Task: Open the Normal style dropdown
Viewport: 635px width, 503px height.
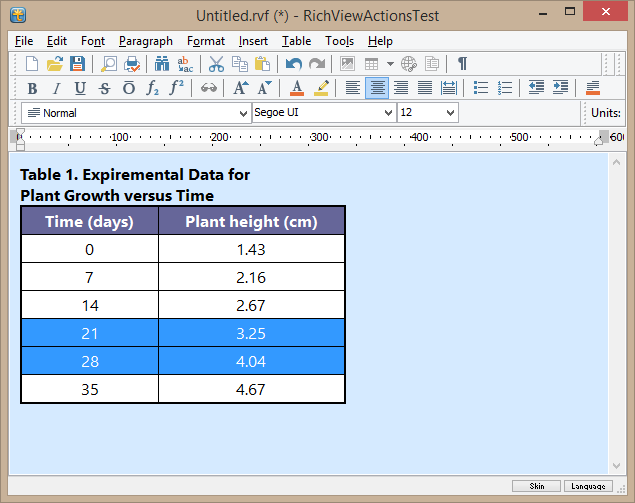Action: click(243, 113)
